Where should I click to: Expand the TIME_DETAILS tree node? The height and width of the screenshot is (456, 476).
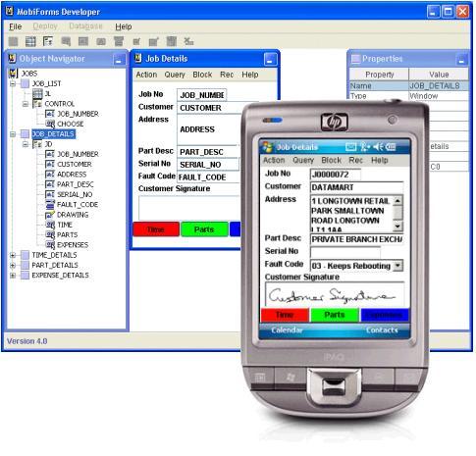tap(13, 255)
